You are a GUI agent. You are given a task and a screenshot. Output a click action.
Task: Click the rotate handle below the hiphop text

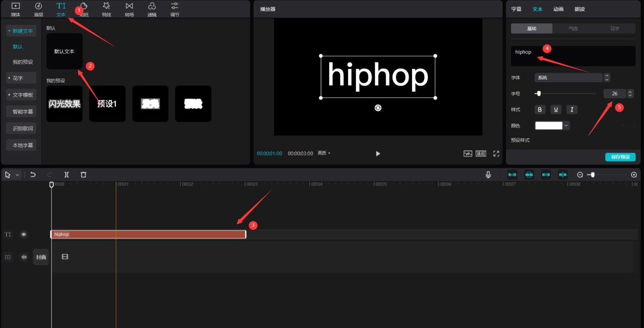pyautogui.click(x=378, y=108)
